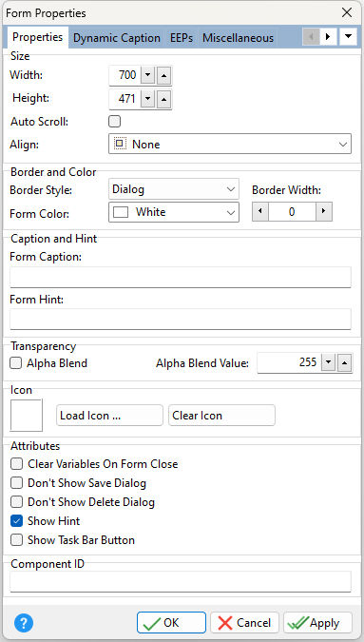Open the tab list dropdown arrow

tap(348, 37)
